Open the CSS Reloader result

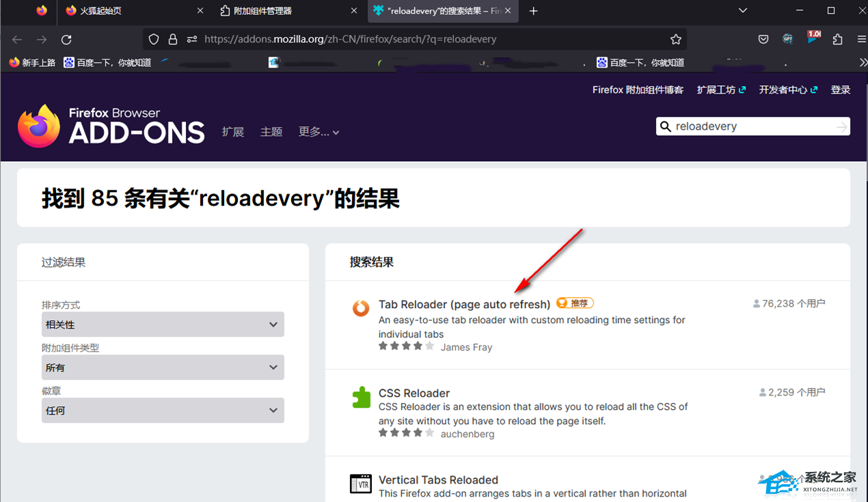click(414, 393)
